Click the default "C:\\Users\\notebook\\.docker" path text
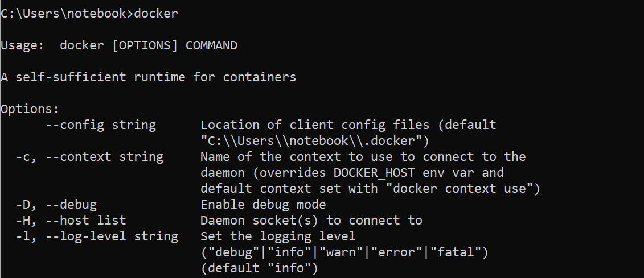Screen dimensions: 644x278 click(x=314, y=140)
